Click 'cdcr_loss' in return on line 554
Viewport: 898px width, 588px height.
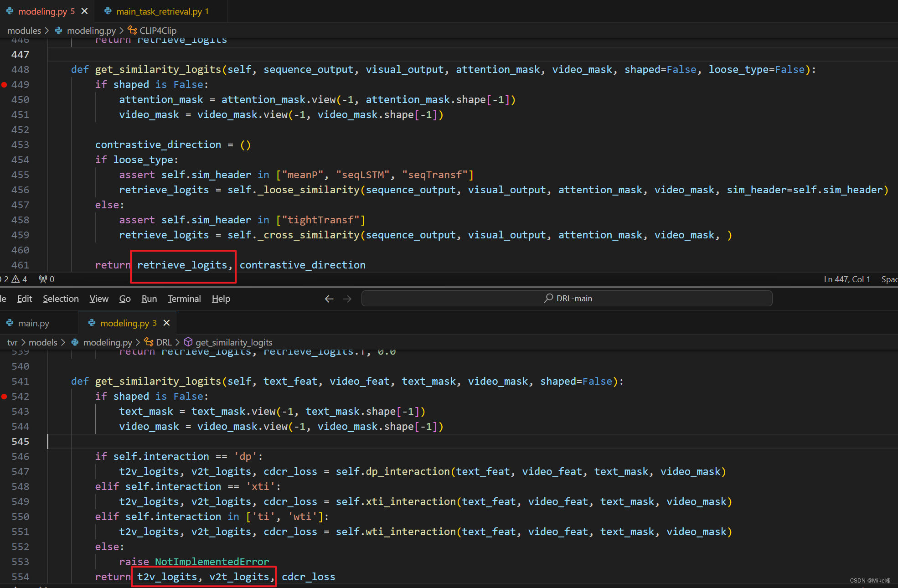(x=308, y=577)
